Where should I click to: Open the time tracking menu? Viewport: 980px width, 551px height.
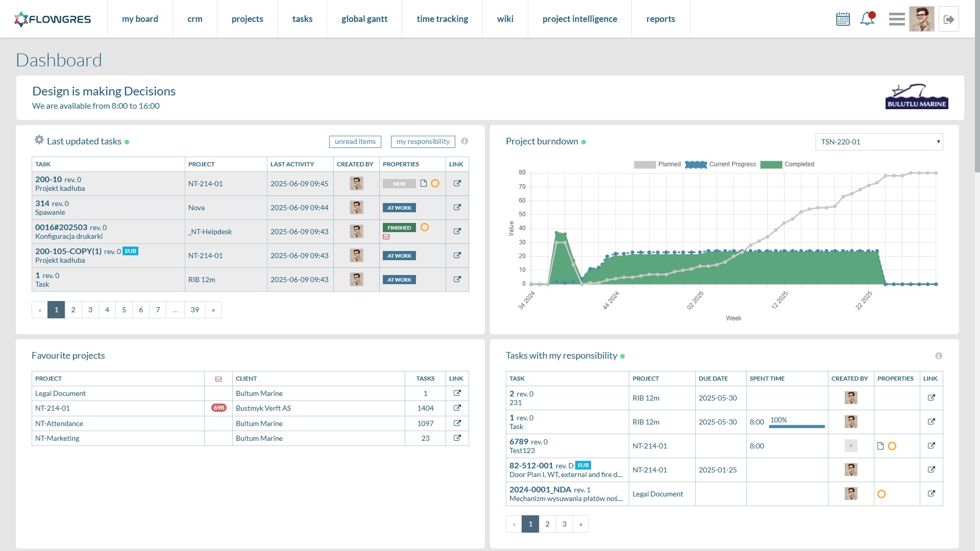point(443,19)
